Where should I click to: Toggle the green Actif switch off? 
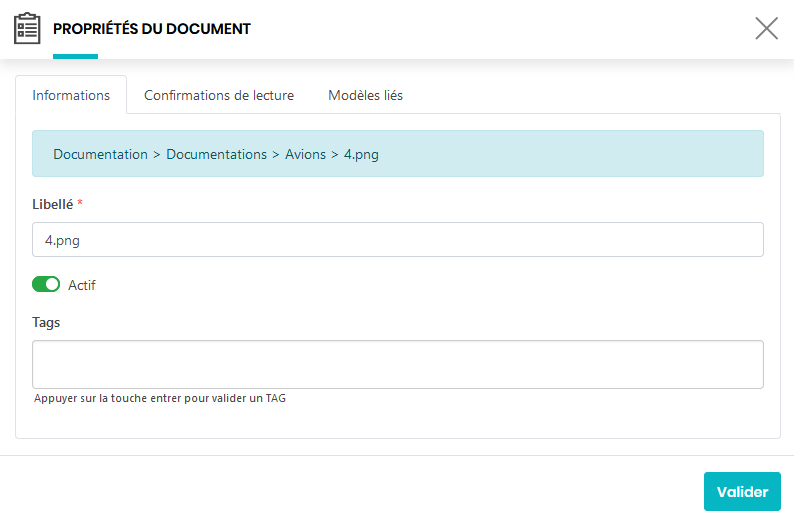pos(46,285)
